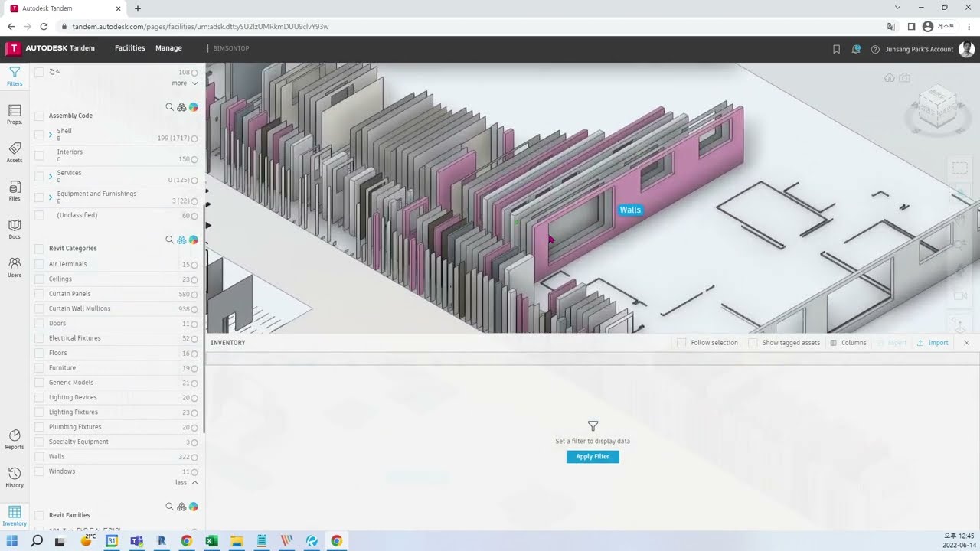
Task: Open Revit Categories color theme pie icon
Action: (x=194, y=240)
